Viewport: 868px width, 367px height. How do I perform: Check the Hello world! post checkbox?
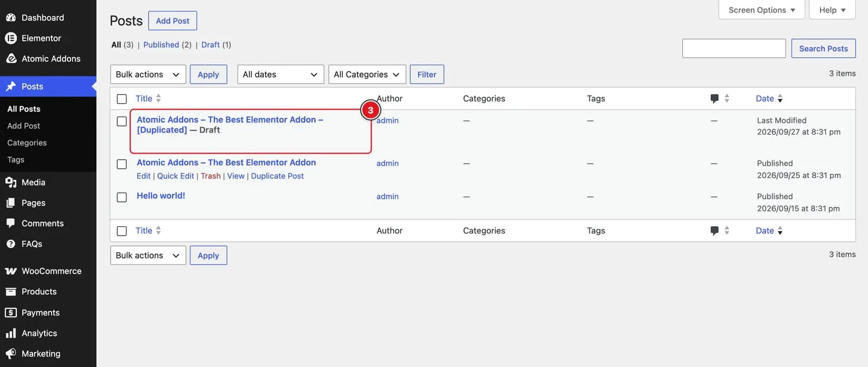(x=122, y=197)
